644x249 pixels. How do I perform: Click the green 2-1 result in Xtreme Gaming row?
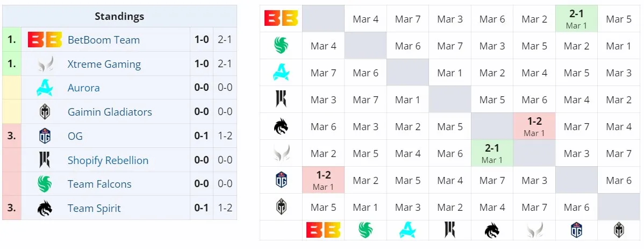(492, 153)
